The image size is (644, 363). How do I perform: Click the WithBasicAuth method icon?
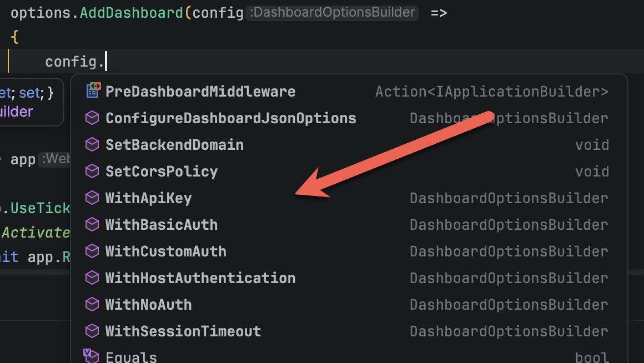92,225
